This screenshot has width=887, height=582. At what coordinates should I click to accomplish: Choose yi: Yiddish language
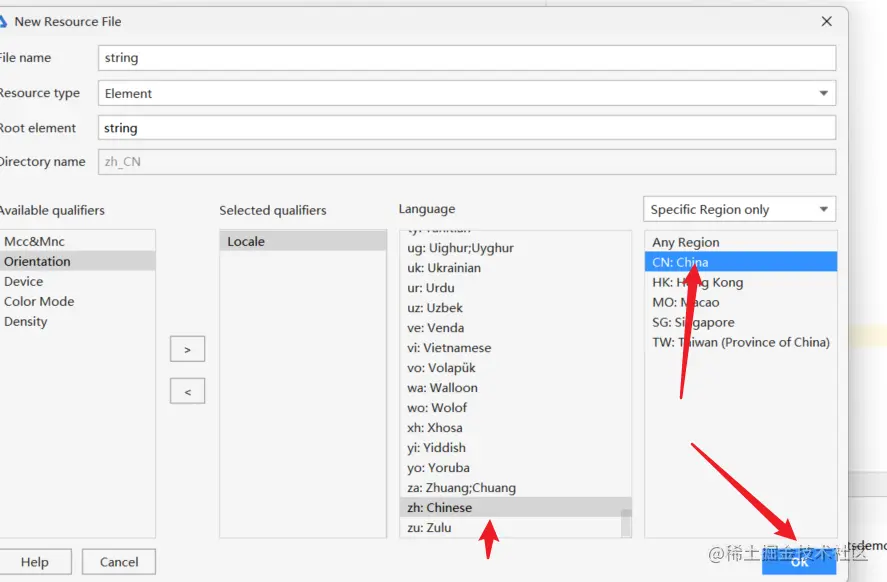point(515,448)
